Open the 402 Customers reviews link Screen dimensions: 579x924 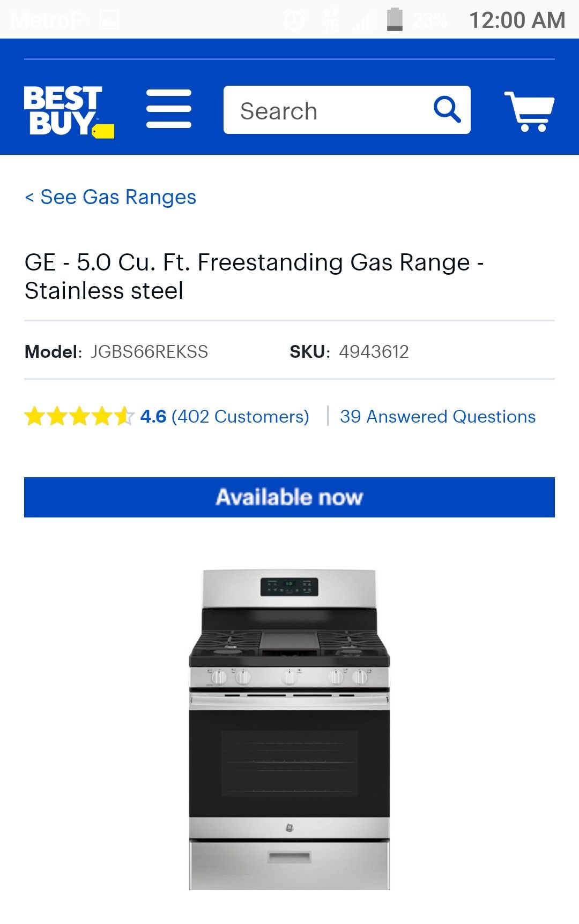point(240,416)
